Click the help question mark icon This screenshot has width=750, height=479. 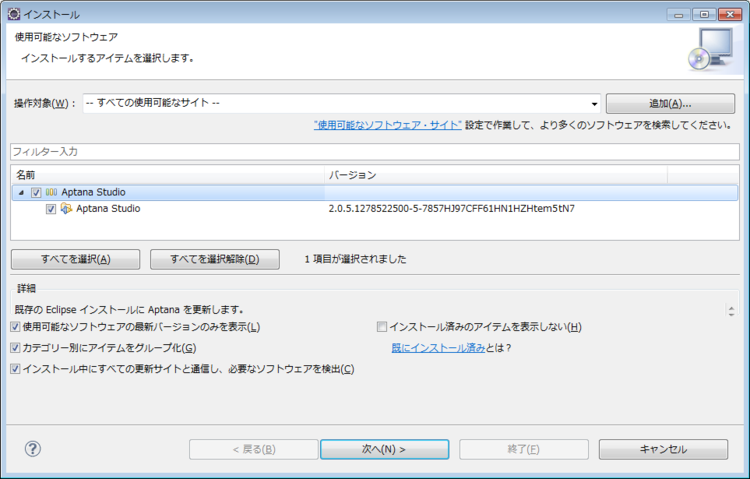tap(33, 449)
